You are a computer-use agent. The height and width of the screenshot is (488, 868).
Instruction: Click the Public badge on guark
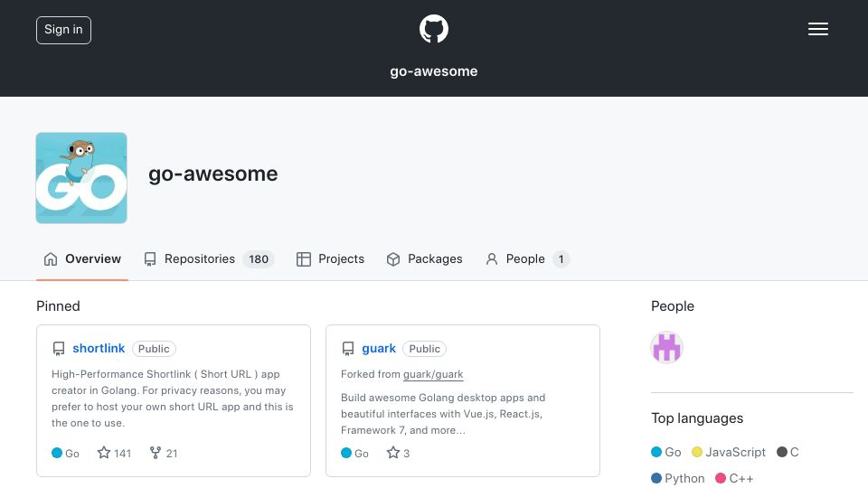tap(425, 349)
